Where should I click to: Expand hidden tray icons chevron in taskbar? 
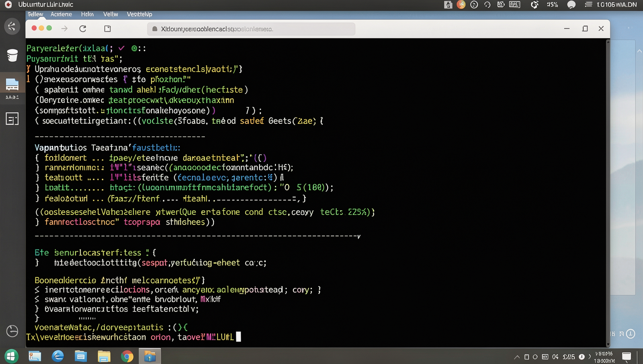517,357
